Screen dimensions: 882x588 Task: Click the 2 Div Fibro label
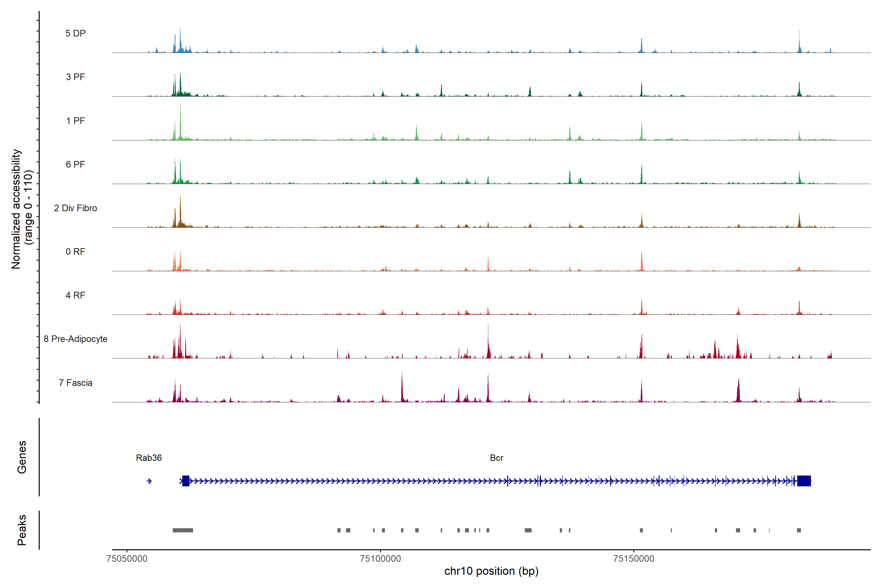coord(75,208)
